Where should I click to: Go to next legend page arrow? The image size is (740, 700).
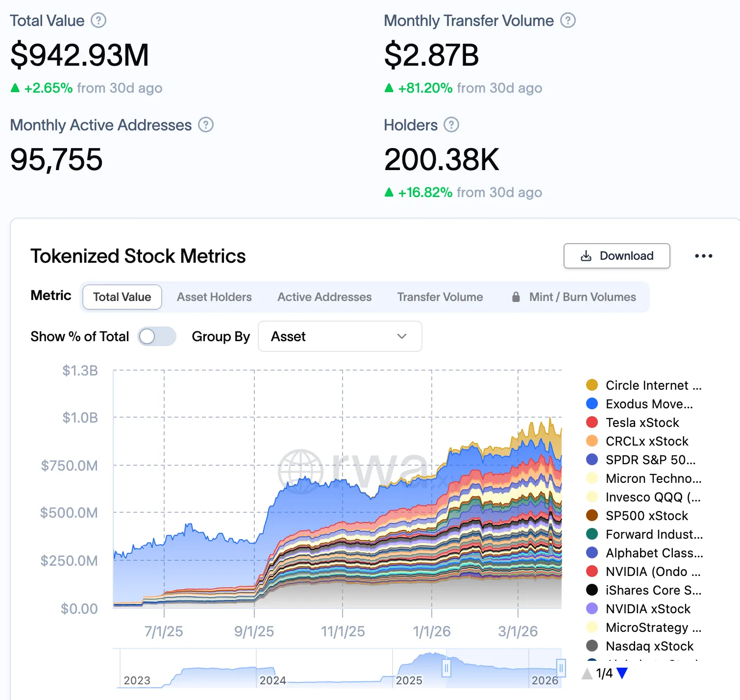coord(622,674)
